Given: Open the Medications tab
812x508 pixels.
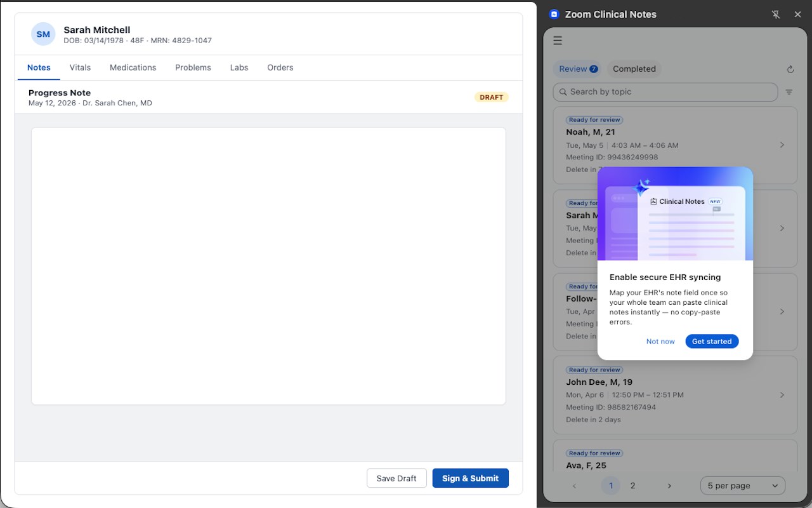Looking at the screenshot, I should pos(133,67).
